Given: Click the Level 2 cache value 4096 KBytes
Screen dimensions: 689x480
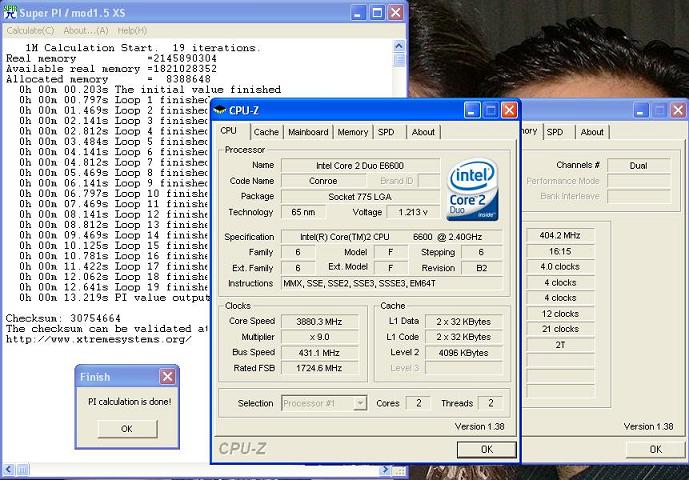Looking at the screenshot, I should click(x=464, y=353).
